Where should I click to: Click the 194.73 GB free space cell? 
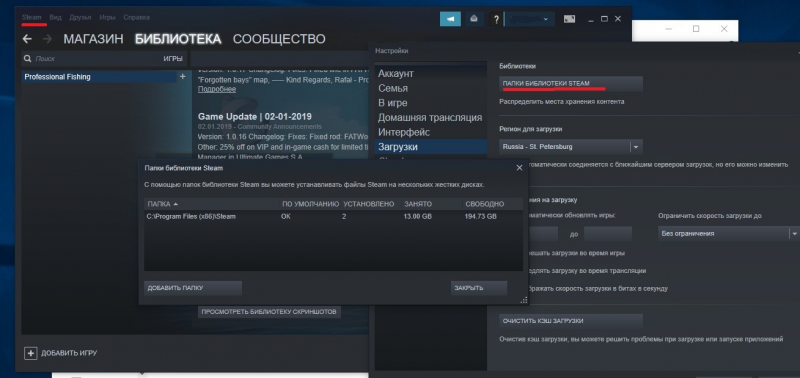[481, 216]
